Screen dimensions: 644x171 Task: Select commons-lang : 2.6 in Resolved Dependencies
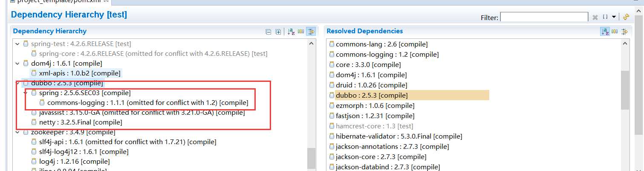(378, 44)
